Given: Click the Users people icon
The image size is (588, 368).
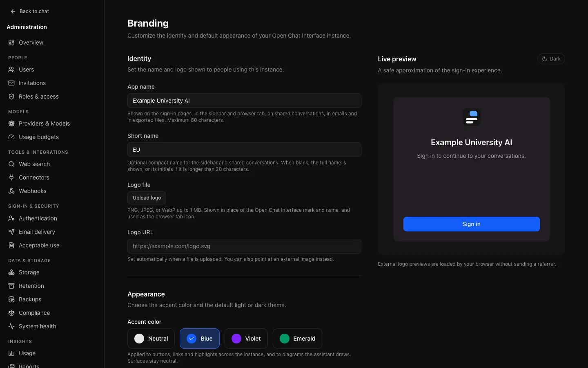Looking at the screenshot, I should (x=11, y=70).
